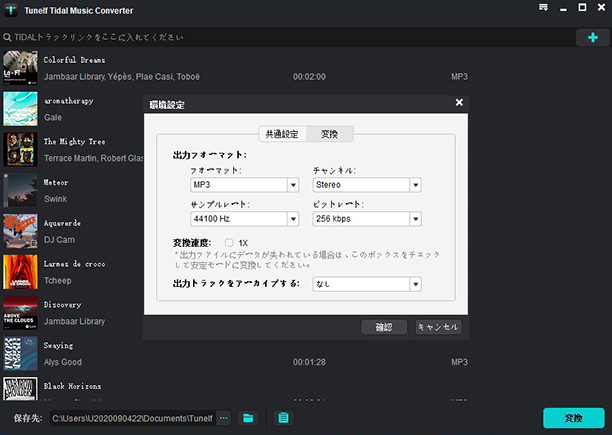The height and width of the screenshot is (435, 612).
Task: Click artist name Tcheep
Action: 57,281
